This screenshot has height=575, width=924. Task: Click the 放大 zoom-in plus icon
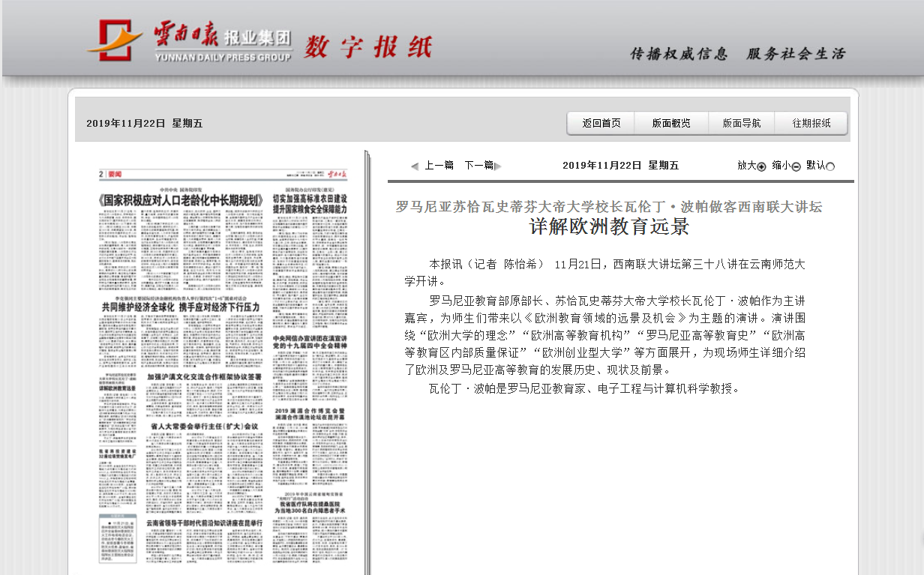[761, 166]
